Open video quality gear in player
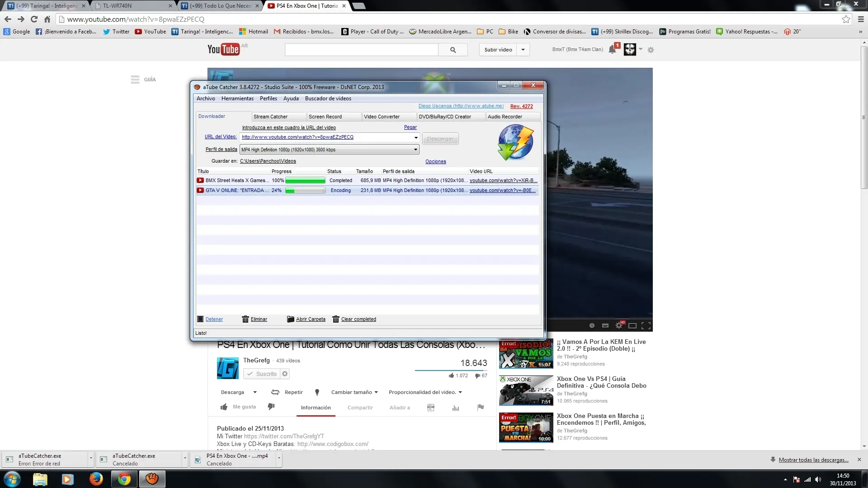This screenshot has height=488, width=868. pos(619,325)
